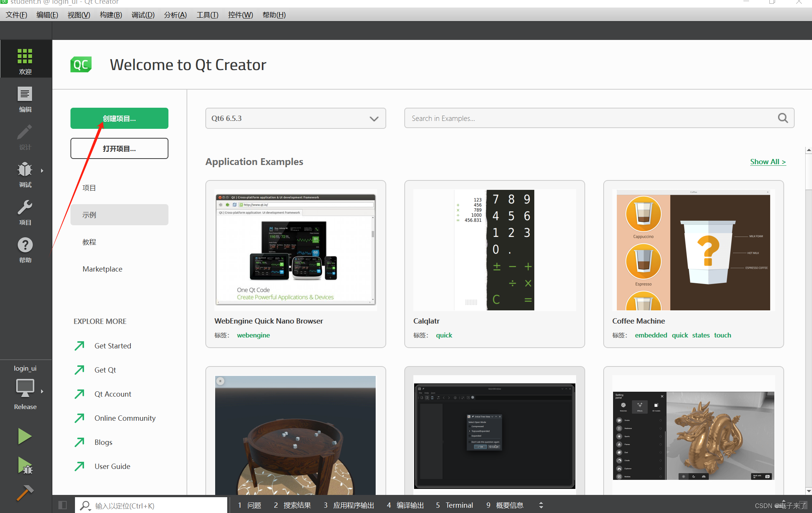Open the 构建(B) menu
812x513 pixels.
tap(111, 15)
